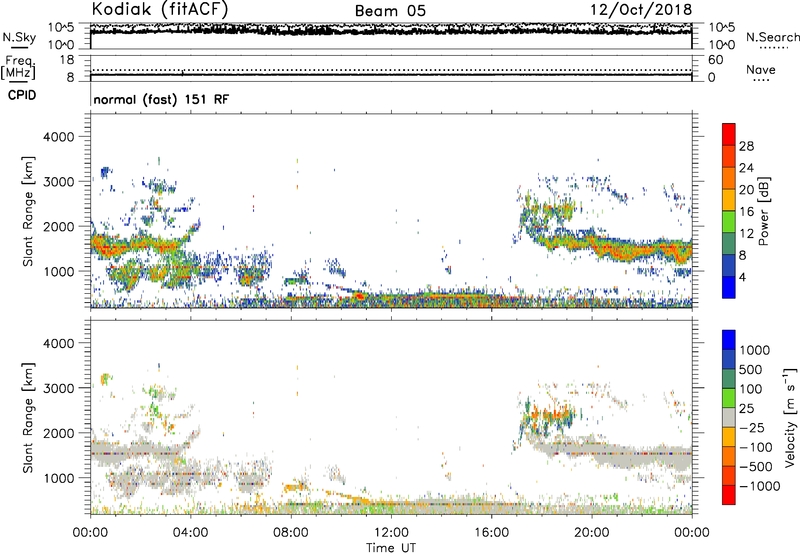
Task: Click the "Time UT" axis label
Action: point(391,548)
